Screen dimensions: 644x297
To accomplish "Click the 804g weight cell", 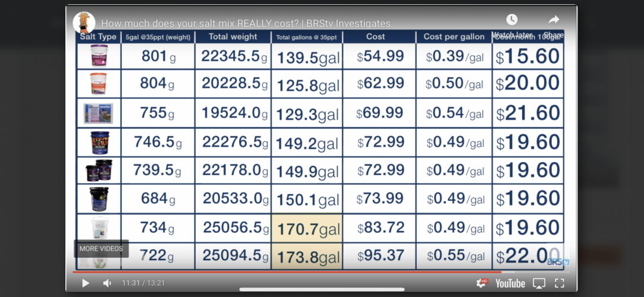I will click(x=158, y=84).
